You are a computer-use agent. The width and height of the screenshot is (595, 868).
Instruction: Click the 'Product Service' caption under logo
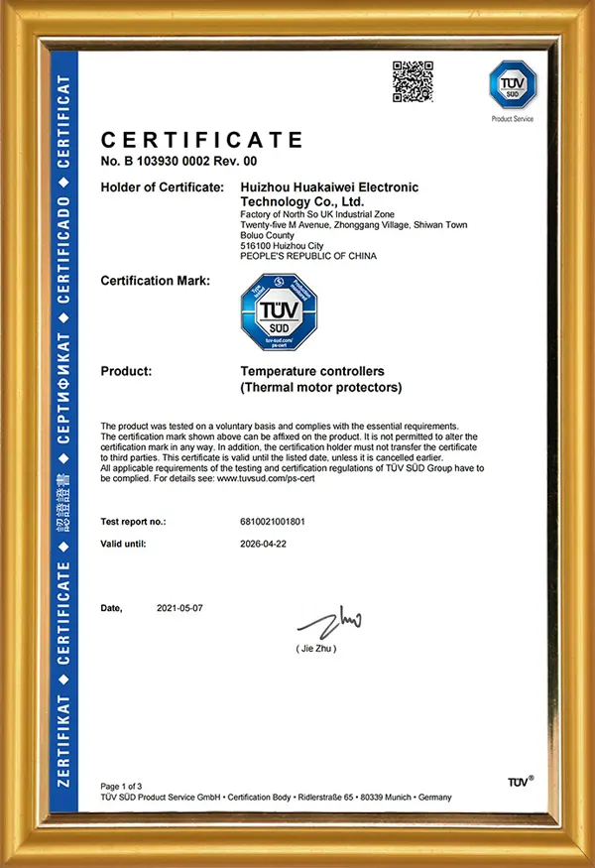513,119
